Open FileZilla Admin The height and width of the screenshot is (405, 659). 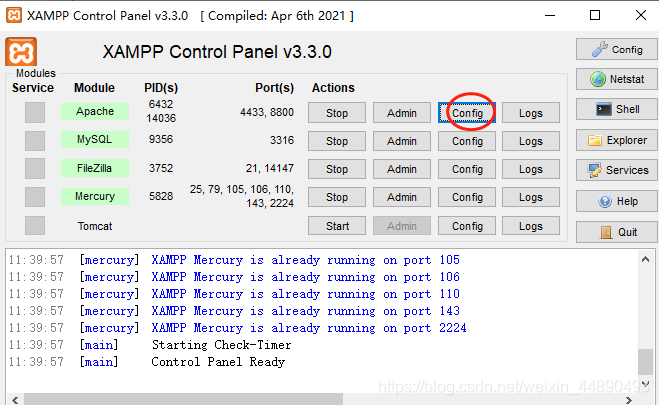point(402,169)
